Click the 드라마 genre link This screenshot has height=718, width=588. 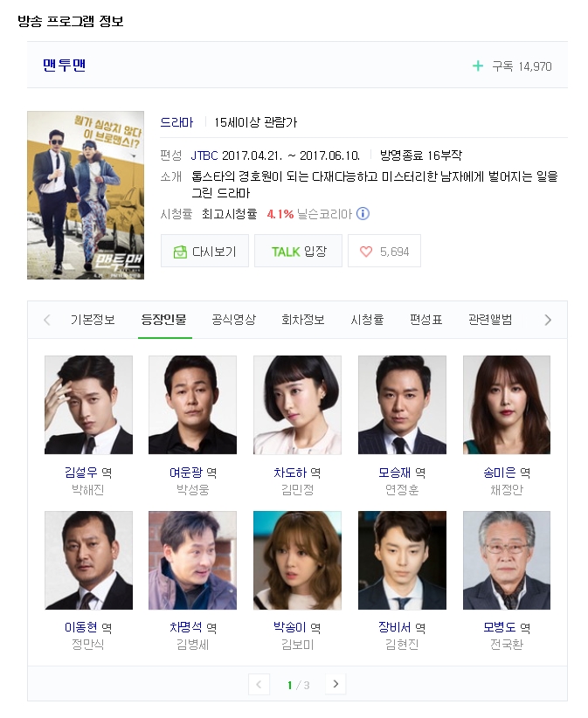tap(176, 122)
